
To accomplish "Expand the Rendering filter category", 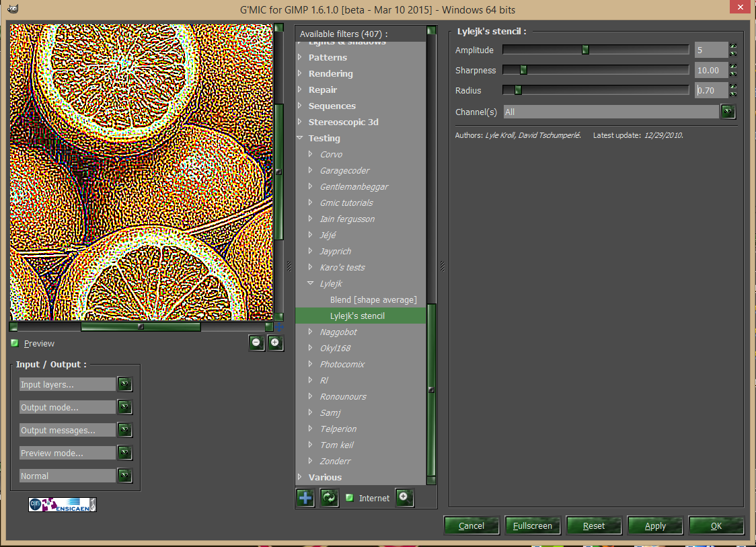I will [300, 73].
